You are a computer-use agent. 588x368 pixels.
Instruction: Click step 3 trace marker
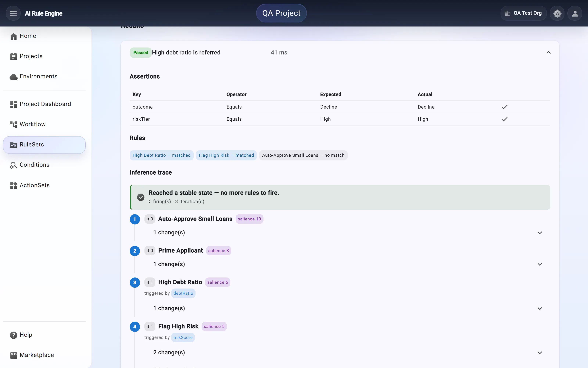coord(135,282)
